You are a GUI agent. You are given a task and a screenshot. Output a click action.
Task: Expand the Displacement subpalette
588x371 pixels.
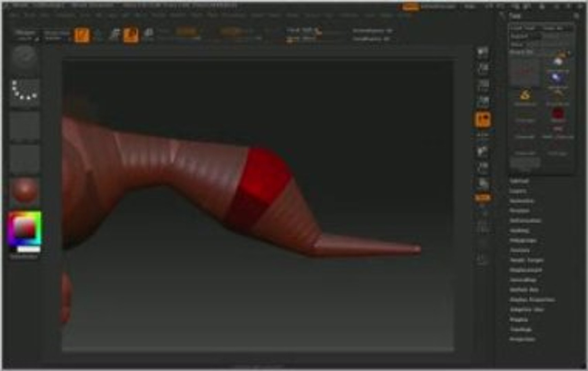[x=526, y=270]
